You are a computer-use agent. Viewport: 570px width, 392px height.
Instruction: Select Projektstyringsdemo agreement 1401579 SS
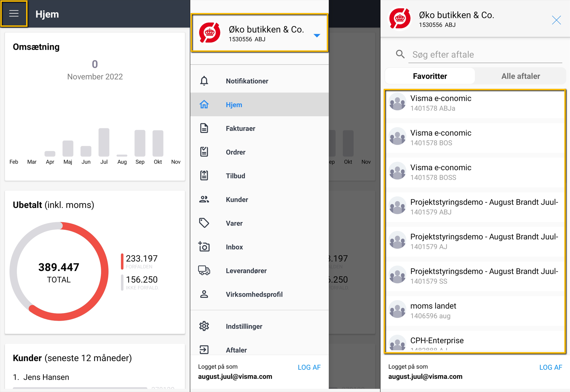475,276
